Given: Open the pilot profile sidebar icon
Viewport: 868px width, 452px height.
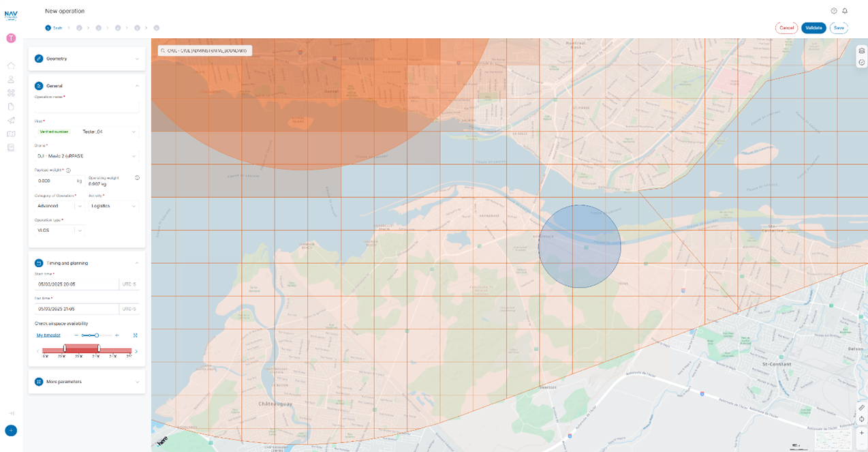Looking at the screenshot, I should [x=10, y=79].
